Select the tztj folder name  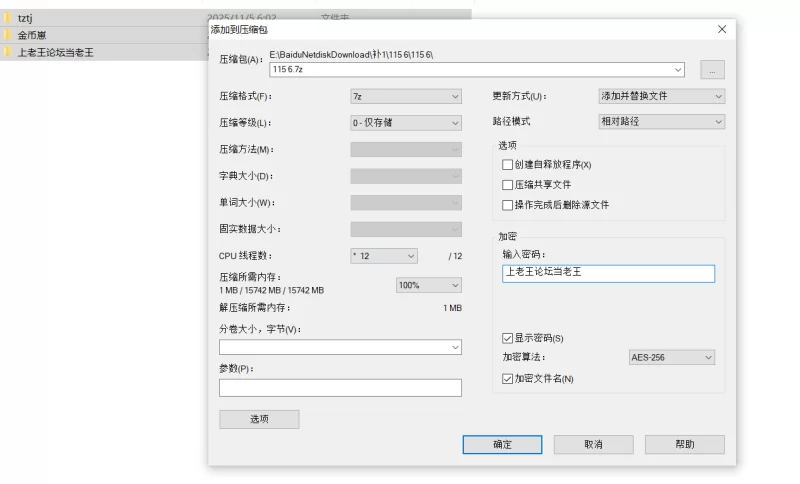(x=25, y=18)
